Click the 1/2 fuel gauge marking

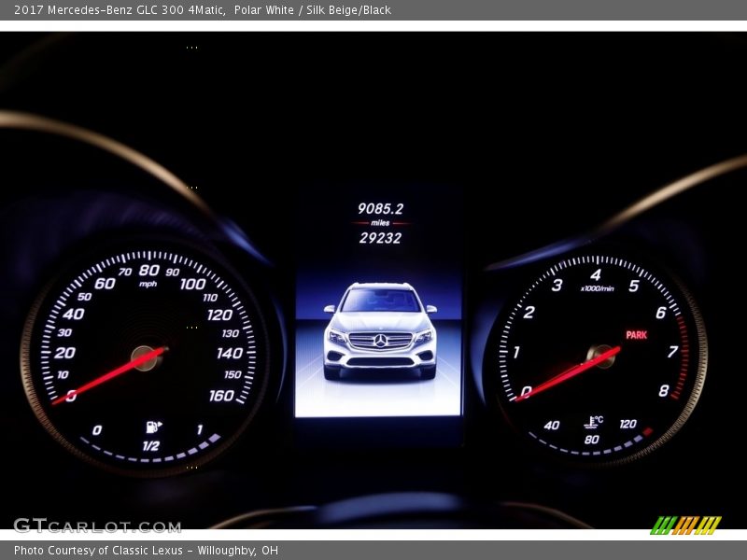(x=151, y=446)
